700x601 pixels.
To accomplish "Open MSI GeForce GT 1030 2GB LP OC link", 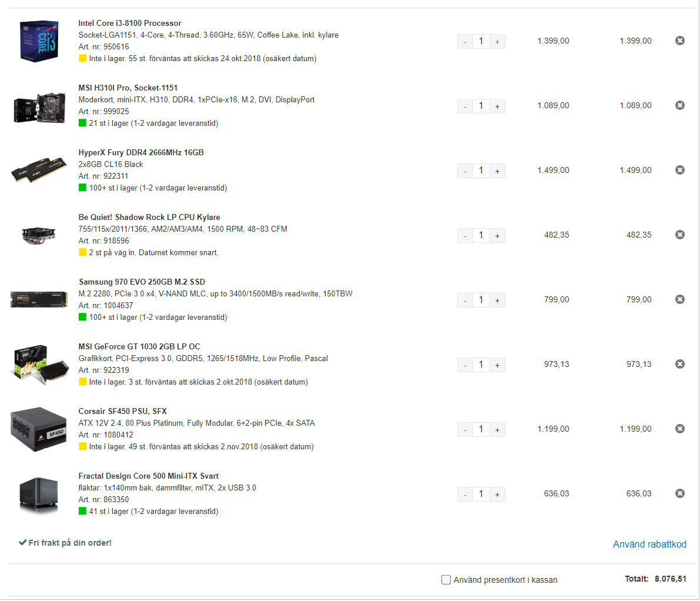I will click(139, 347).
